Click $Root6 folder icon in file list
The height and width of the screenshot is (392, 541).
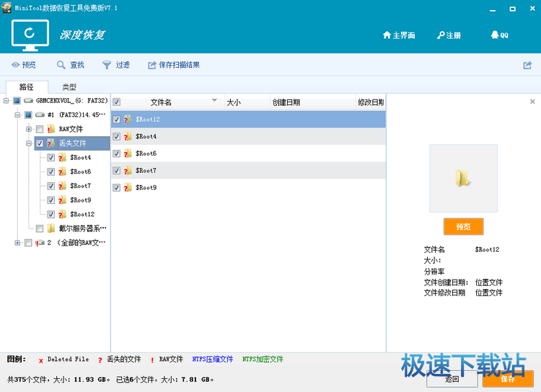pos(128,153)
